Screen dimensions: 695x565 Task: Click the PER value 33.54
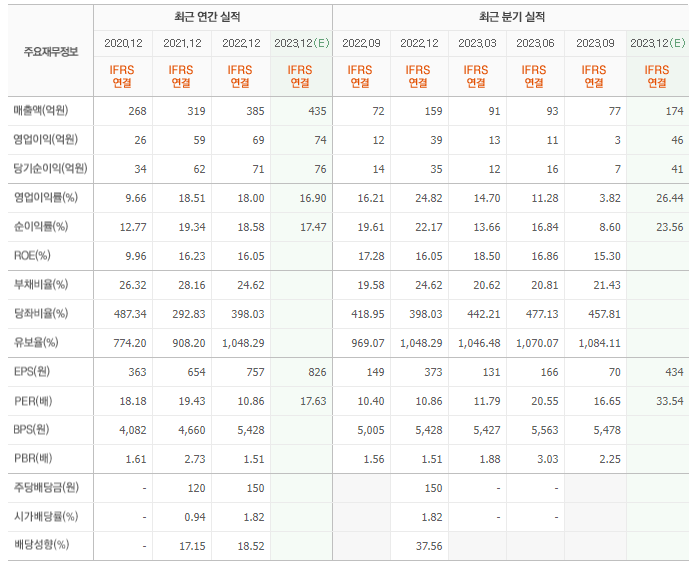pos(670,401)
